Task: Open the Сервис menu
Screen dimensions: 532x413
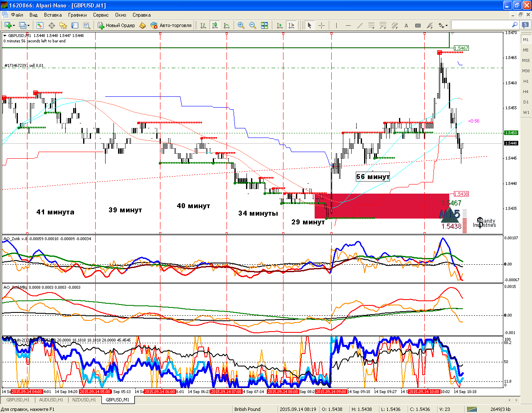Action: [101, 15]
